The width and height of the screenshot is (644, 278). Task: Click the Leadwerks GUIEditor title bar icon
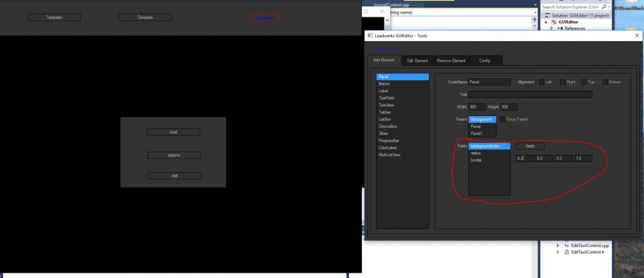[370, 35]
